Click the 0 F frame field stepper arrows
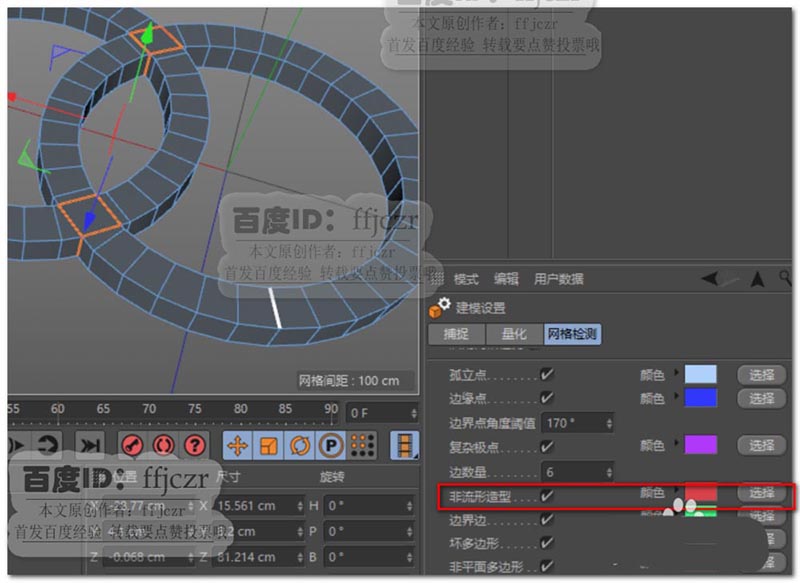Viewport: 800px width, 583px height. 414,413
